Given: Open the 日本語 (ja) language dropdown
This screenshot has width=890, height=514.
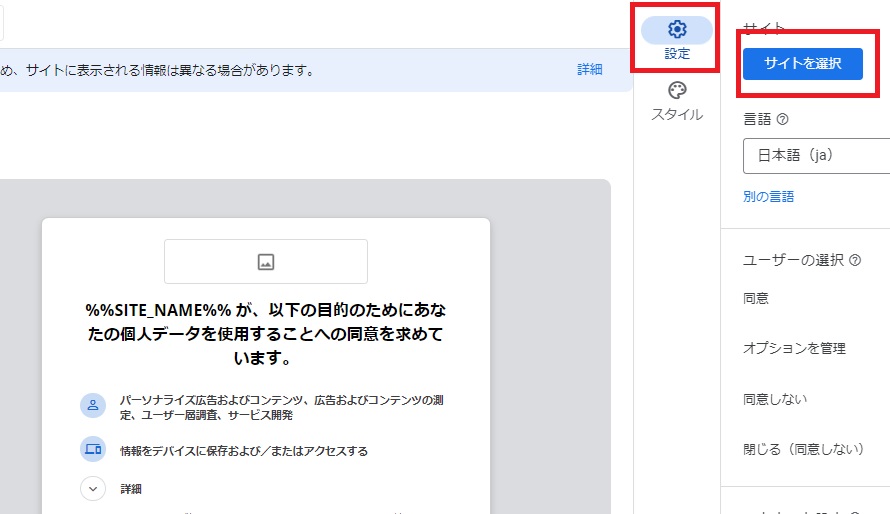Looking at the screenshot, I should (x=815, y=156).
